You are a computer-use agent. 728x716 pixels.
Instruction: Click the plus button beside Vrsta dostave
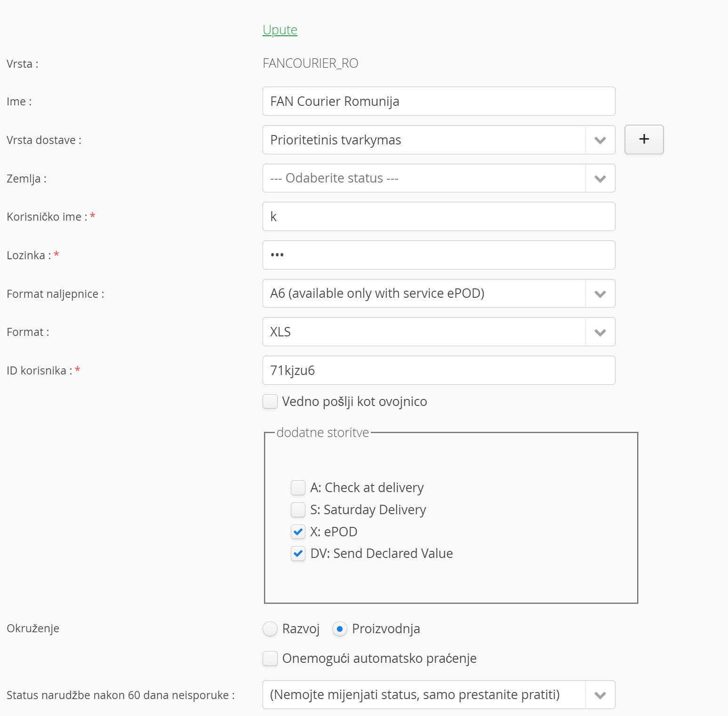(644, 139)
